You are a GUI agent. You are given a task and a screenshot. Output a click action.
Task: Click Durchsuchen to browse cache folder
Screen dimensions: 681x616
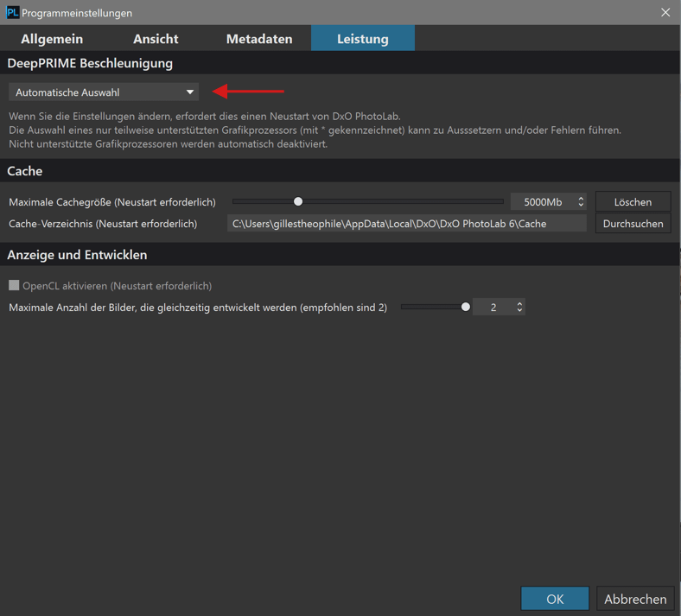[x=633, y=224]
